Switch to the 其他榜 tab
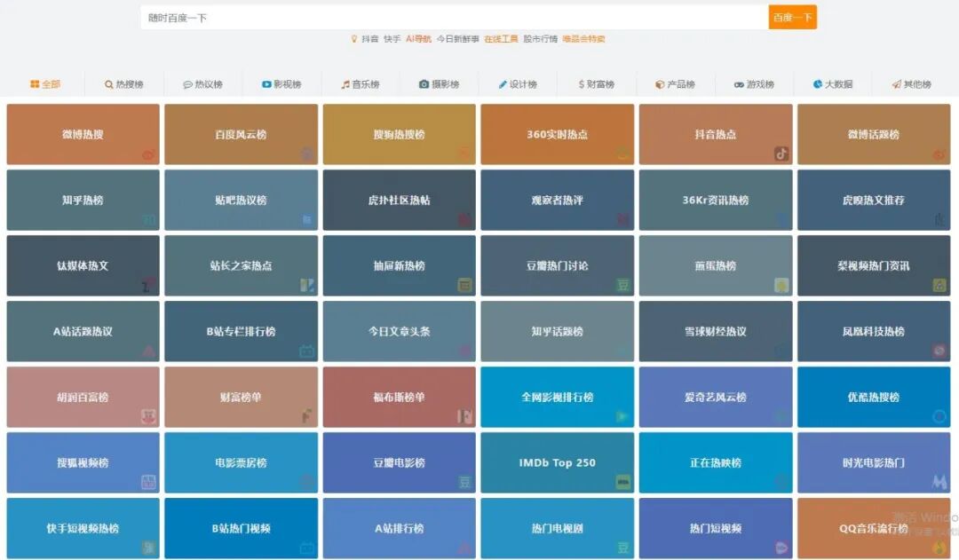 pyautogui.click(x=912, y=83)
